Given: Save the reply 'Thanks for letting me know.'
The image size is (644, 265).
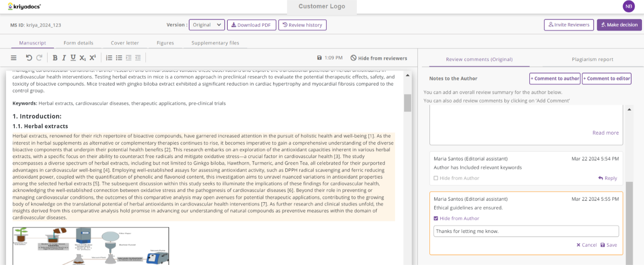Looking at the screenshot, I should [609, 245].
